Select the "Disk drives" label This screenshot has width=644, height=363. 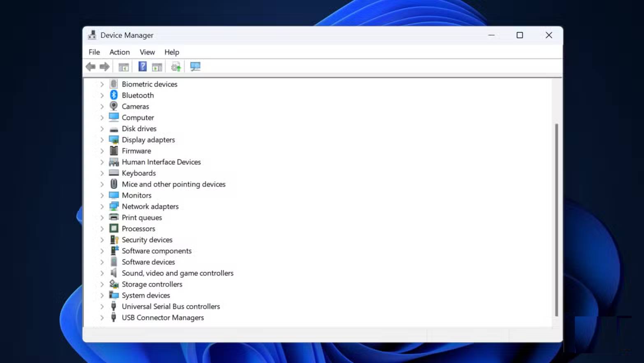(139, 129)
